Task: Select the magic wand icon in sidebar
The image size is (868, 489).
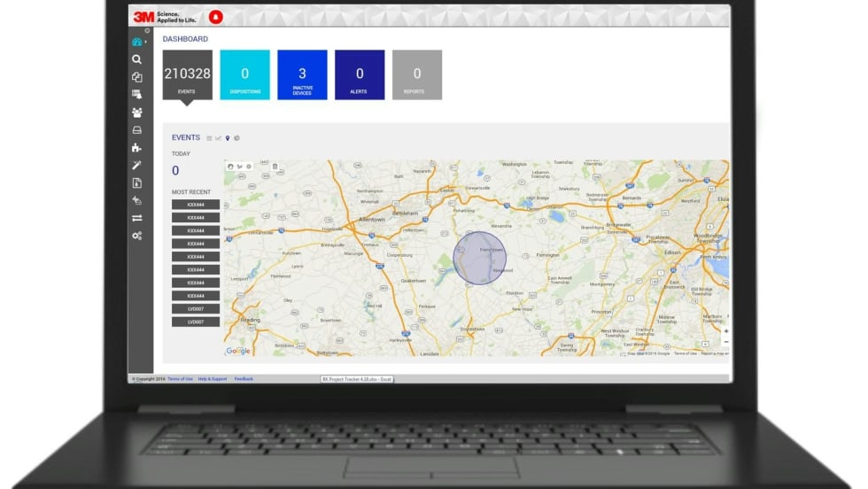Action: pyautogui.click(x=136, y=166)
